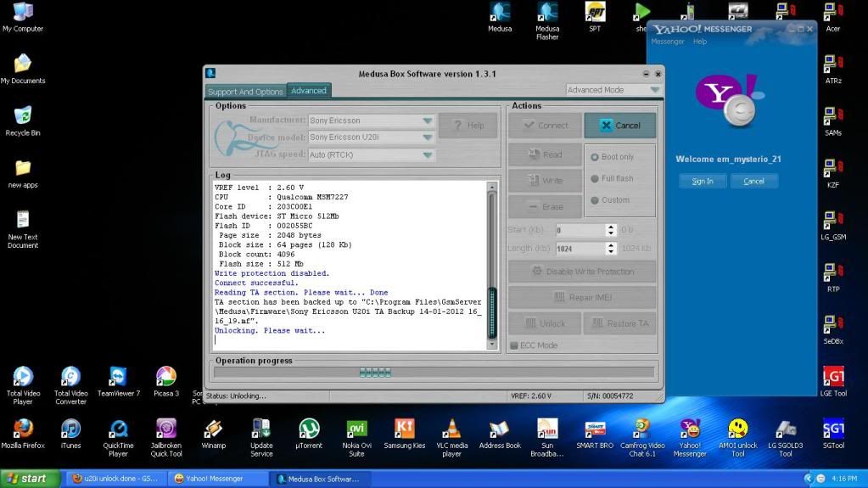Open the uTorrent shortcut
Screen dimensions: 868x488
pyautogui.click(x=309, y=434)
